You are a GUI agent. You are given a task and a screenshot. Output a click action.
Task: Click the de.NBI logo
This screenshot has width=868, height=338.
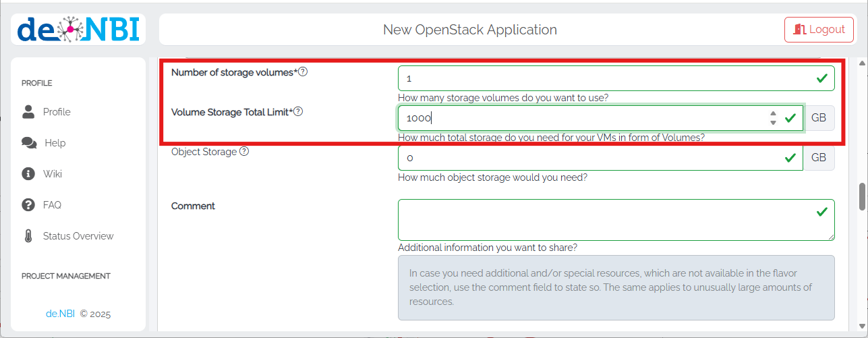tap(78, 30)
